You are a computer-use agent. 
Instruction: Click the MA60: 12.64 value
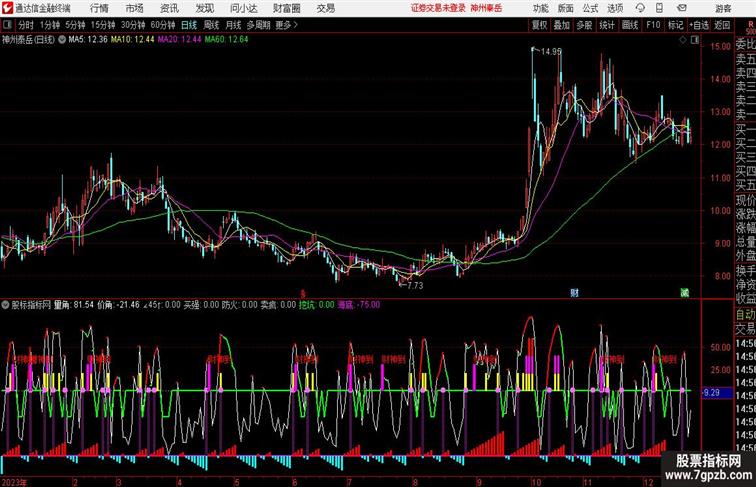[226, 40]
